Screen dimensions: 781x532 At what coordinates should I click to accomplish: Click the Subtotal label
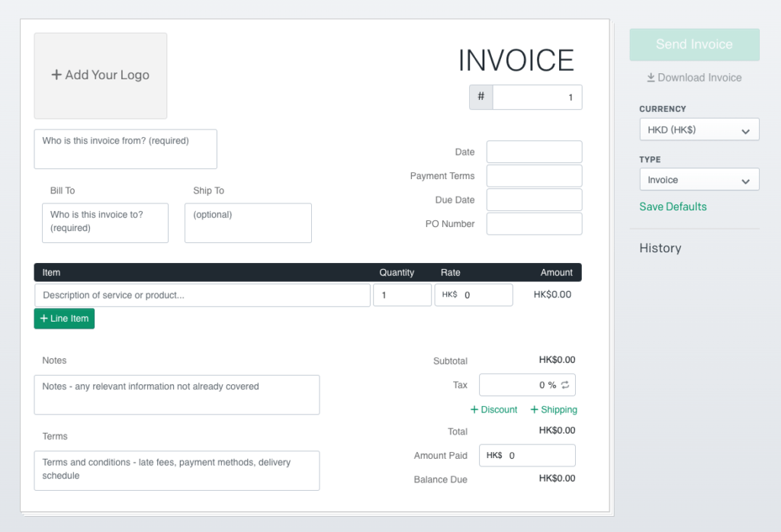[450, 361]
